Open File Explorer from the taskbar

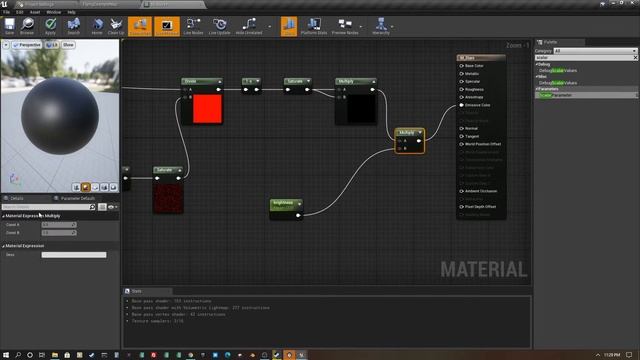(x=55, y=355)
